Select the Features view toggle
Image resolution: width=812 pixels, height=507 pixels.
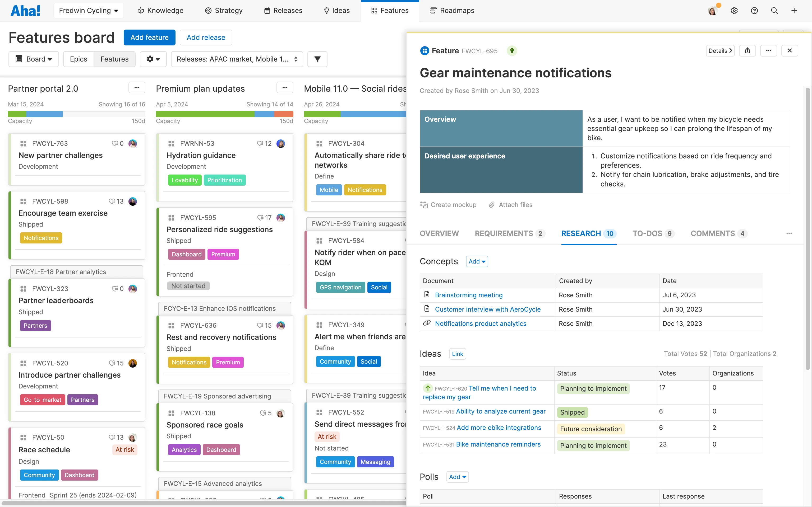pos(114,59)
